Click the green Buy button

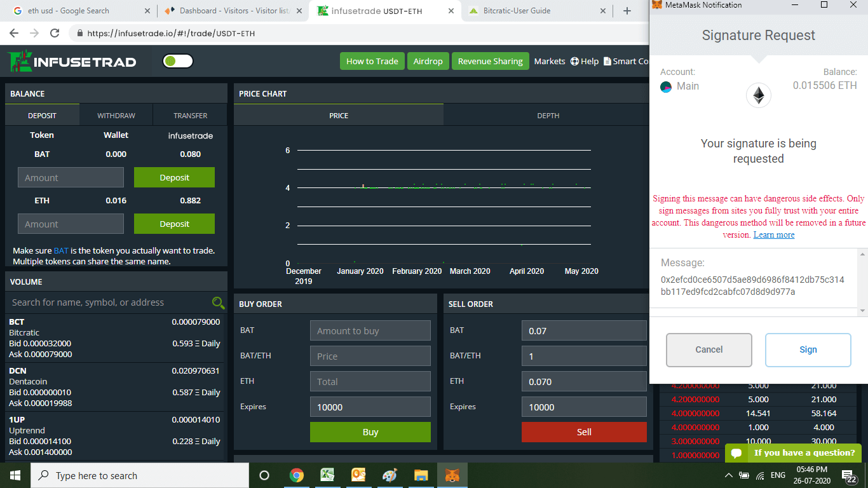tap(370, 432)
